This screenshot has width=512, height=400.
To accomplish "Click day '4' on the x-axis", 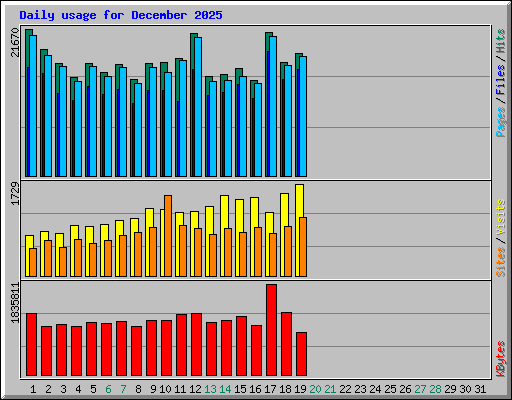I will click(x=78, y=389).
